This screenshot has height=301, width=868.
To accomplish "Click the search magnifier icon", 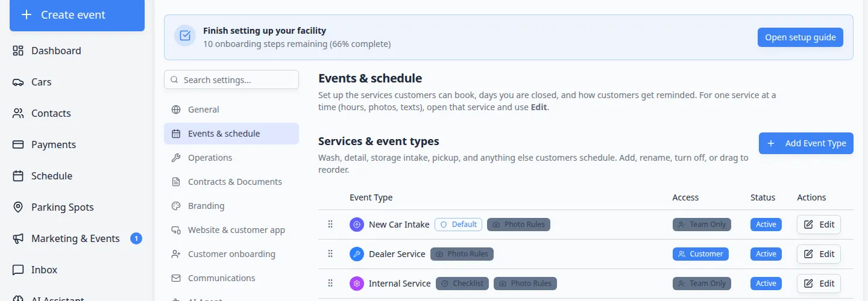I will point(175,79).
